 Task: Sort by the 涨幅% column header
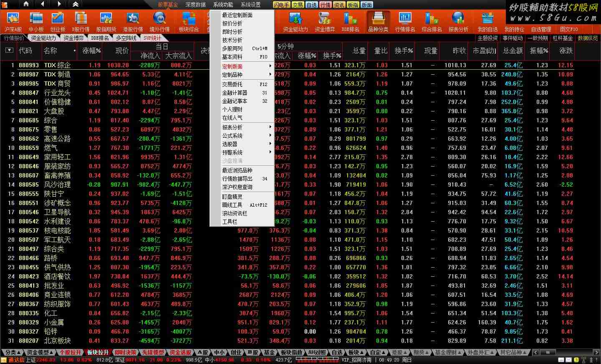tap(91, 51)
